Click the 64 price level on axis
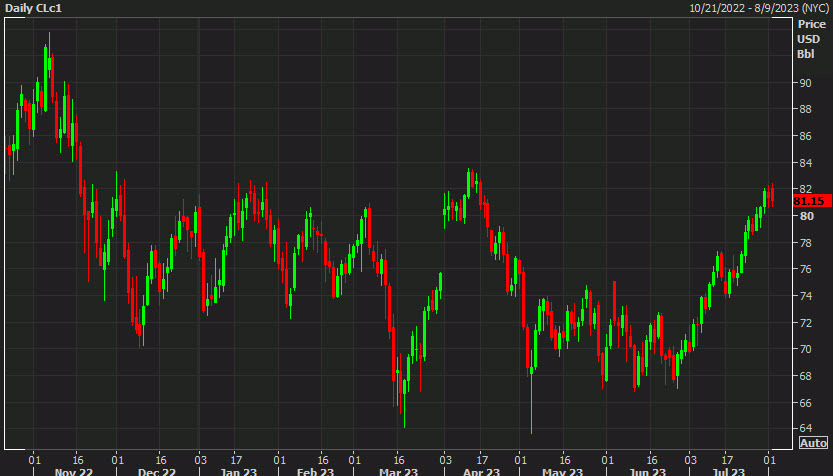833x476 pixels. 804,429
